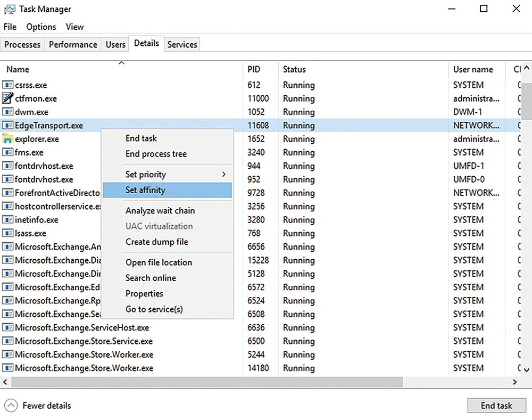Click PID 3280 of inetinfo.exe
Image resolution: width=532 pixels, height=420 pixels.
coord(256,220)
